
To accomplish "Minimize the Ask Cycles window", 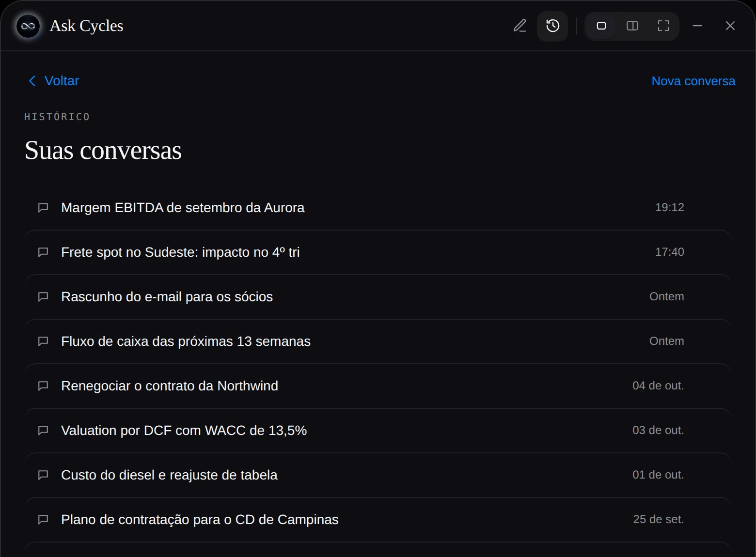I will (697, 26).
